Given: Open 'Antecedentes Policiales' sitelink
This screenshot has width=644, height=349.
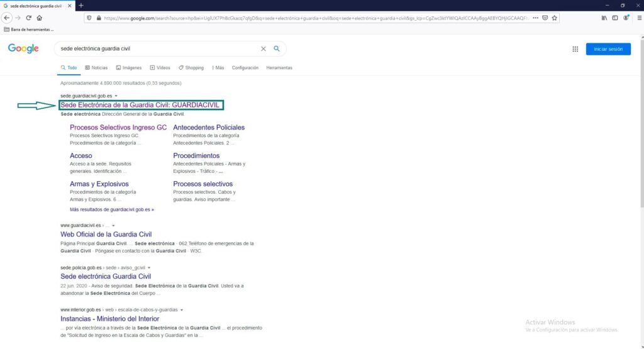Looking at the screenshot, I should tap(209, 127).
